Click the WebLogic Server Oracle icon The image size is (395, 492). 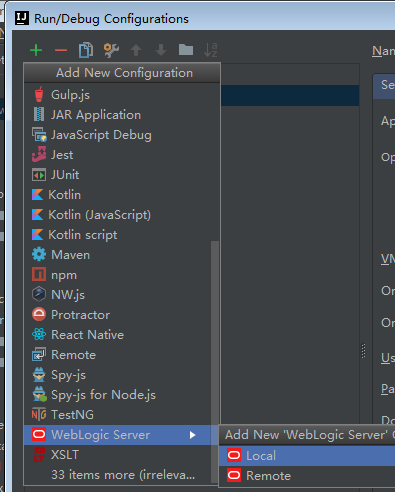click(39, 434)
